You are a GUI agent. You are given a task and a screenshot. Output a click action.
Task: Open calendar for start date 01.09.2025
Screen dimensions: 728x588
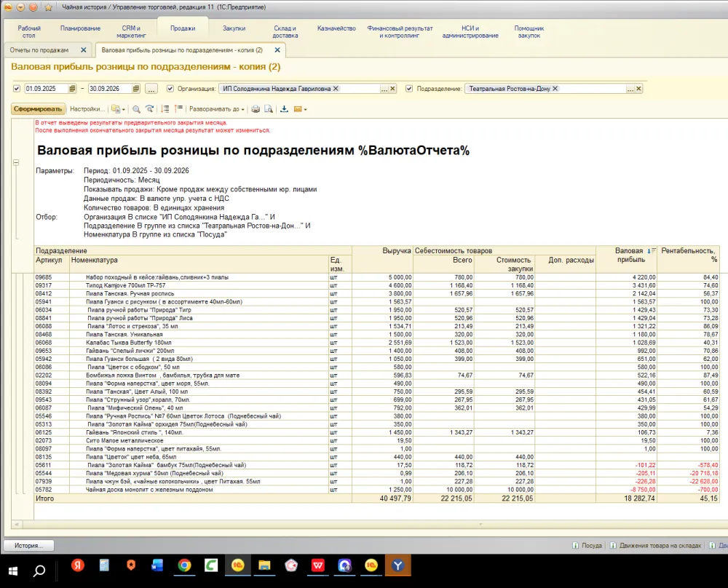tap(72, 89)
